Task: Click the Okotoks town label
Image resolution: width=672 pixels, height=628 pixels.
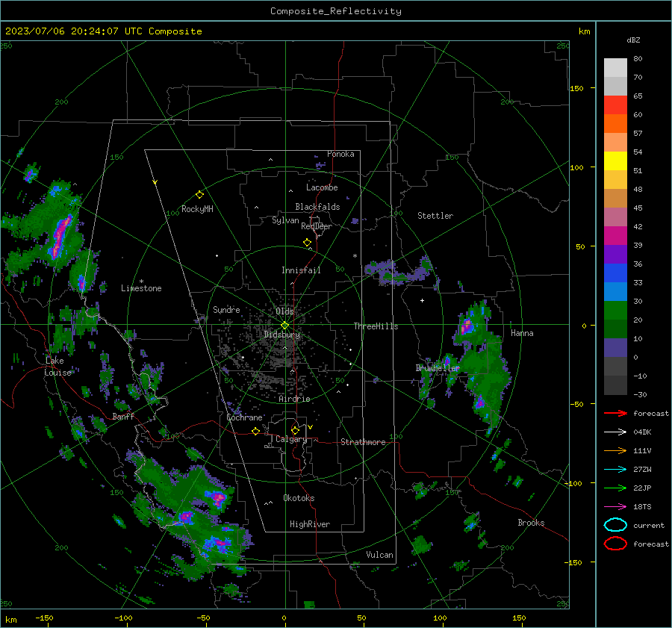Action: tap(299, 498)
